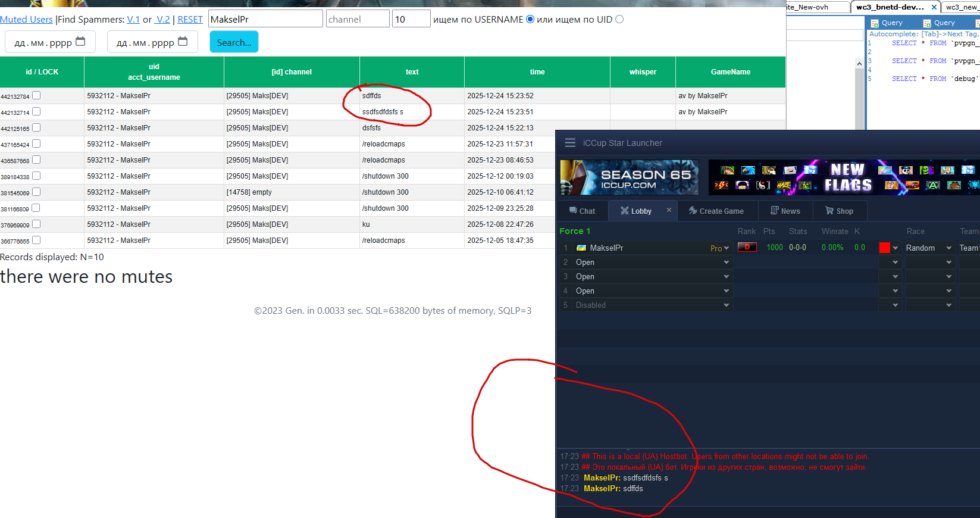
Task: Click the Ukraine flag beside MakselPr
Action: click(x=581, y=248)
